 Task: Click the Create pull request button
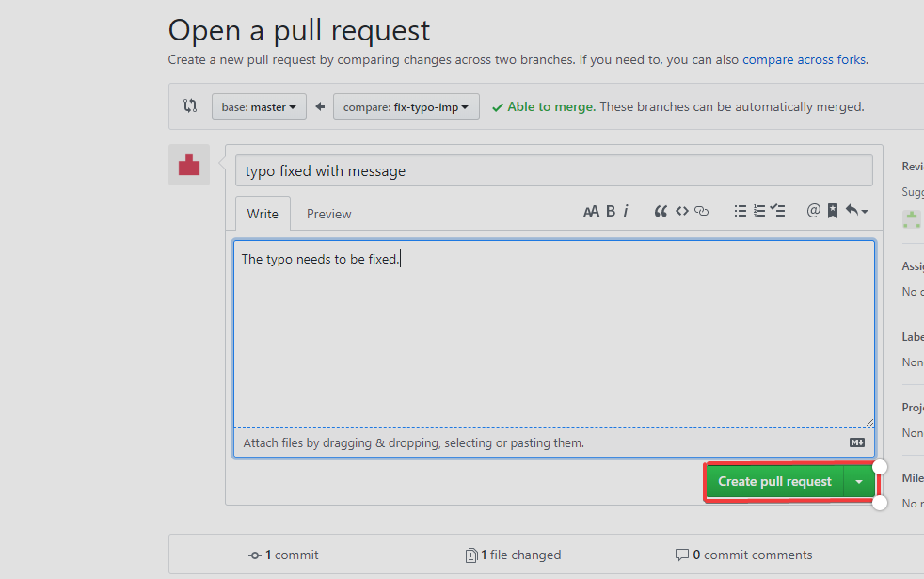click(773, 481)
